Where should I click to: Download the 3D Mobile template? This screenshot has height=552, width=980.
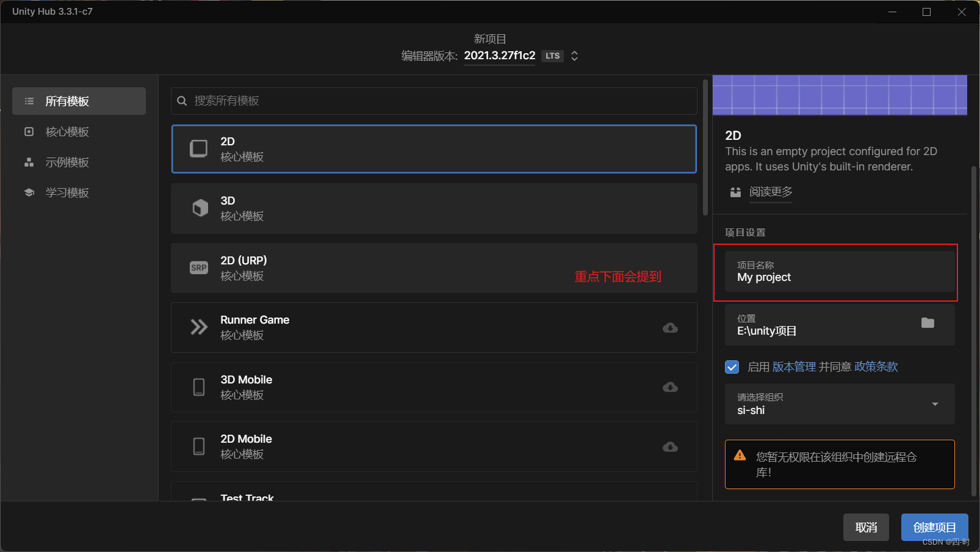[x=670, y=387]
